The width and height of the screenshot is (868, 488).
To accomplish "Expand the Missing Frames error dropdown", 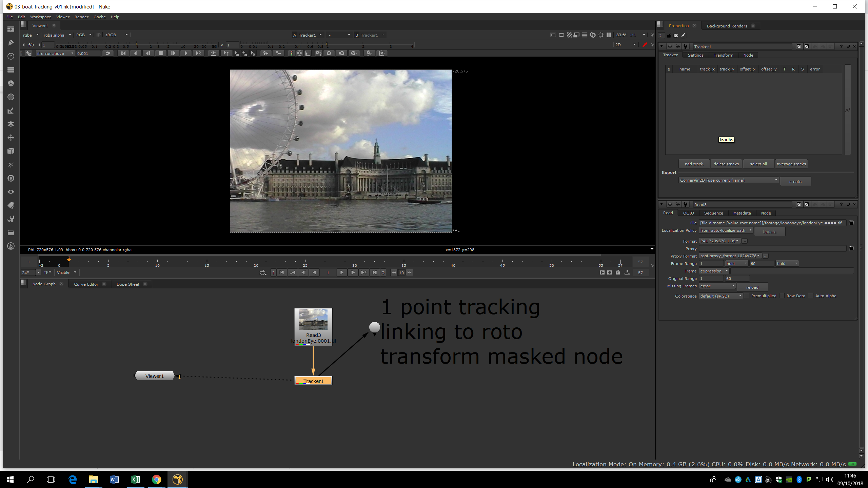I will [717, 286].
